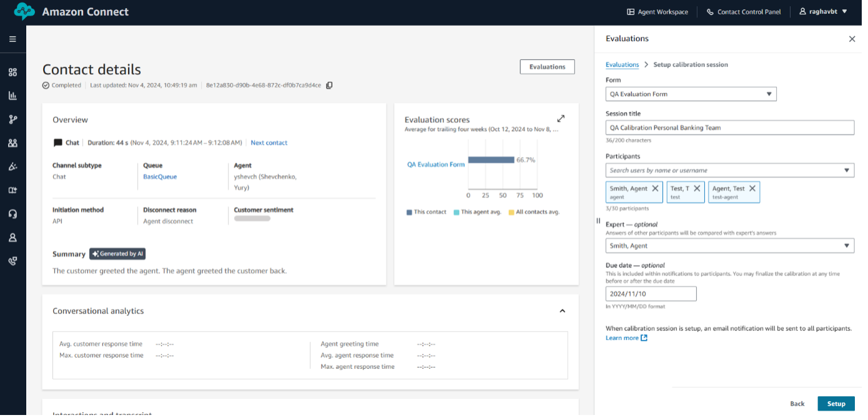Open the analytics bar chart sidebar icon
This screenshot has width=868, height=420.
[x=12, y=96]
